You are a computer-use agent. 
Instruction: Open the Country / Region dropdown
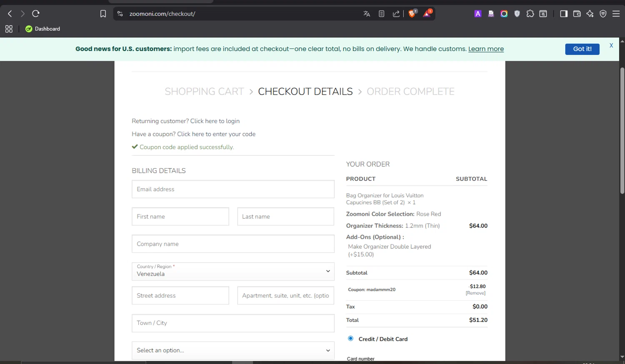[233, 272]
